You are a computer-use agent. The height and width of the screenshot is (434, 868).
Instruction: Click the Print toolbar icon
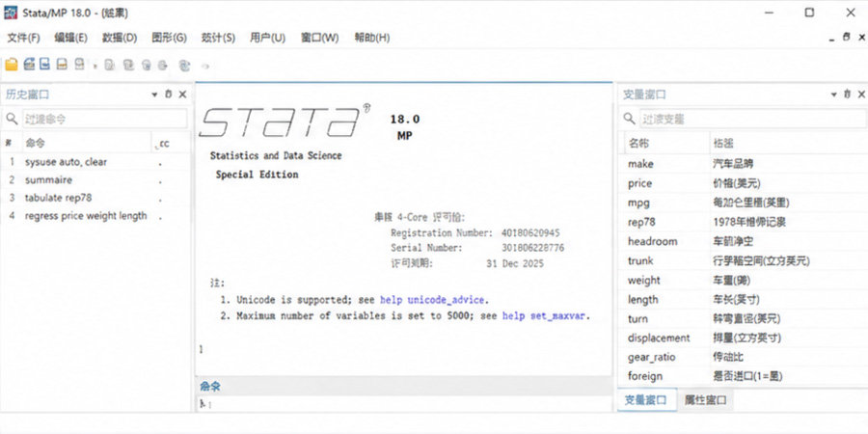45,65
